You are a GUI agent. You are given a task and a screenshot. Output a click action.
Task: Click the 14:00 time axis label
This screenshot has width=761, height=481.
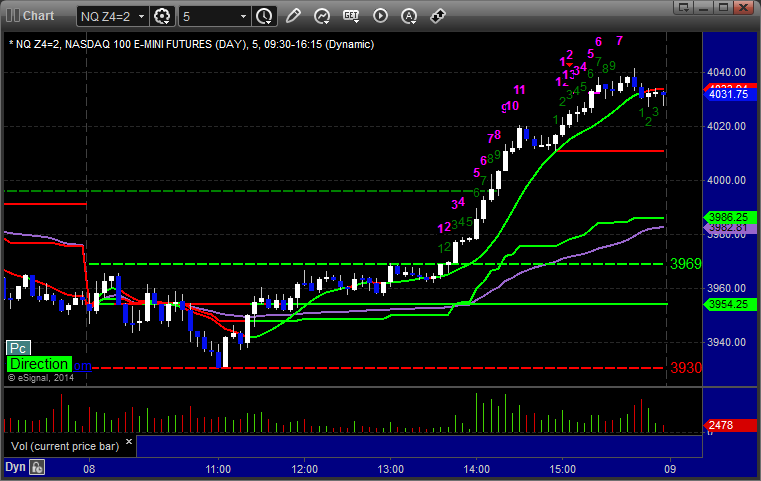pyautogui.click(x=477, y=469)
